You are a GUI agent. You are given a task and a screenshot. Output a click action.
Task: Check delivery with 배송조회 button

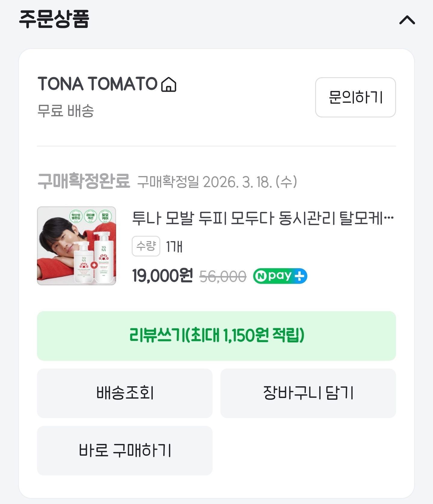124,393
